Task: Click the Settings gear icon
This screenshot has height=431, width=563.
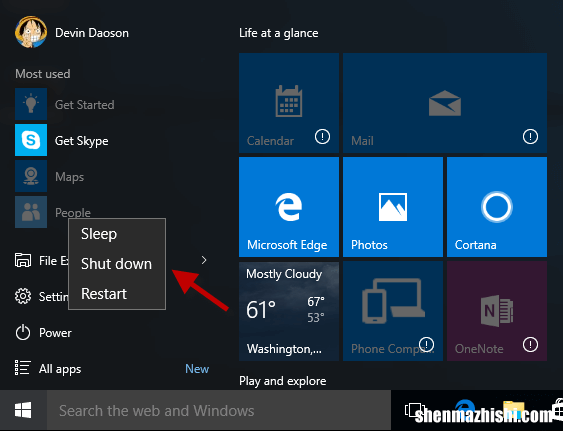Action: 23,296
